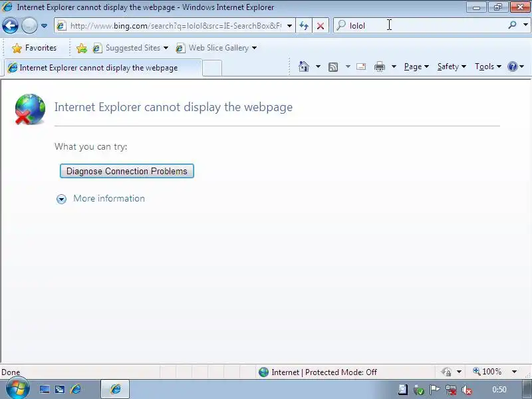The image size is (532, 399).
Task: Open a new blank tab
Action: 212,68
